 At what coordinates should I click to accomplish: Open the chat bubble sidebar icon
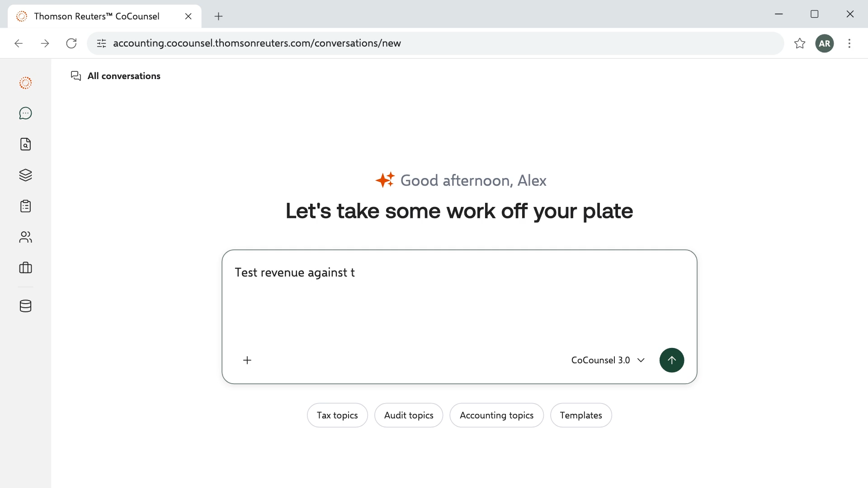(x=26, y=113)
